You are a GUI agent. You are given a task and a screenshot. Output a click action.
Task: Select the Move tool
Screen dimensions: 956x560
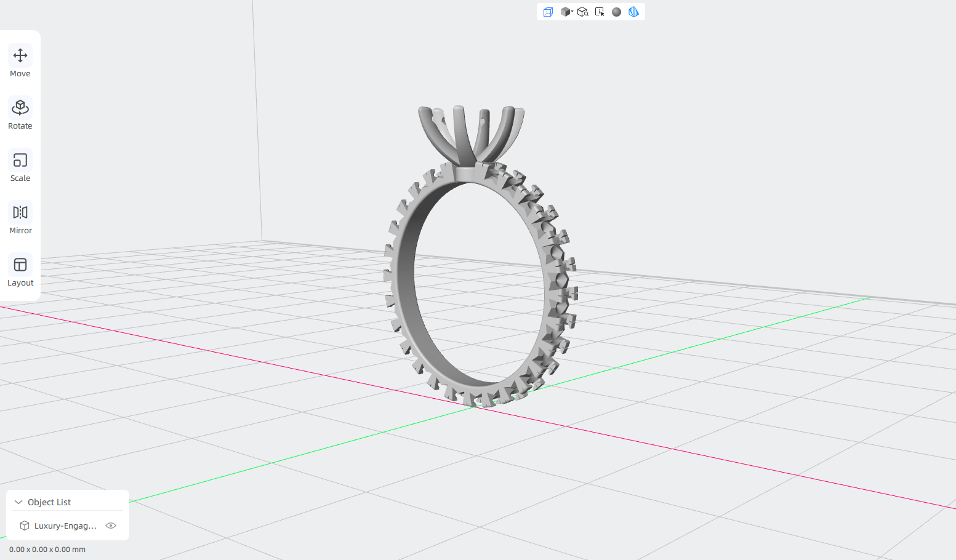(x=20, y=62)
